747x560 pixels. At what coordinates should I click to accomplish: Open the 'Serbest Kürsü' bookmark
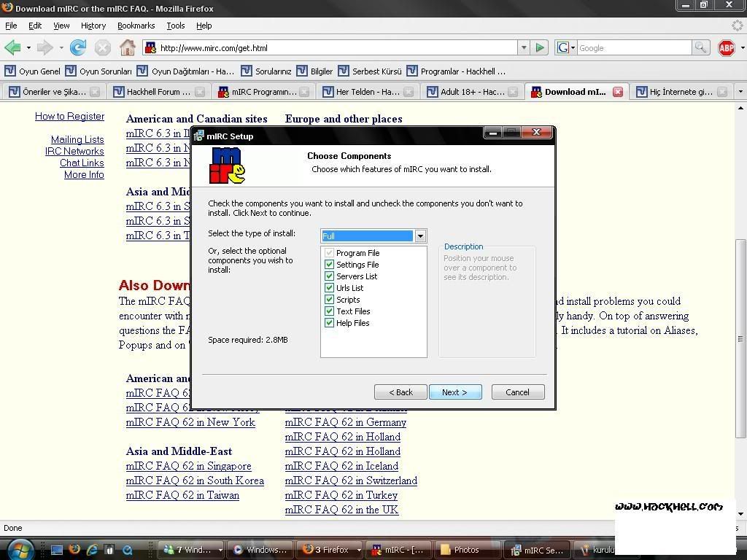coord(370,71)
